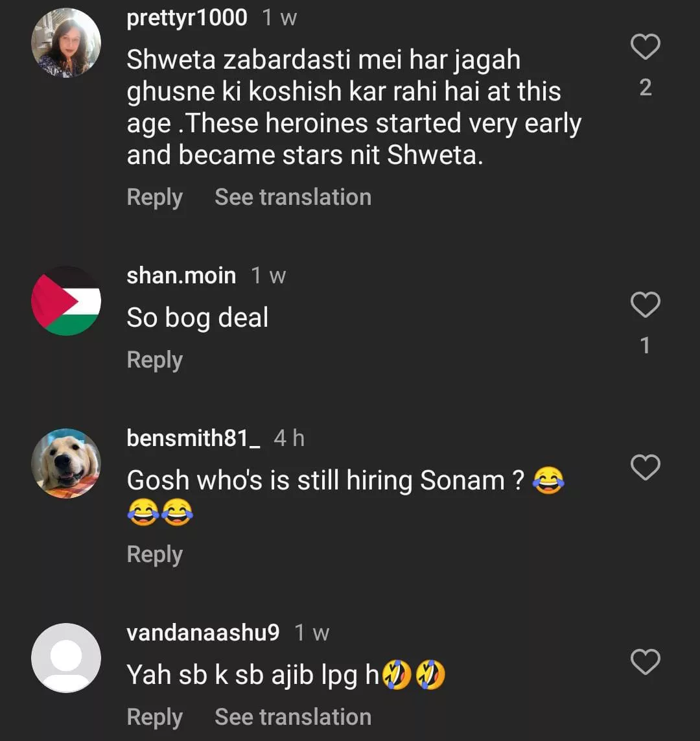This screenshot has height=741, width=700.
Task: Reply to shan.moin's "So bog deal" comment
Action: (154, 360)
